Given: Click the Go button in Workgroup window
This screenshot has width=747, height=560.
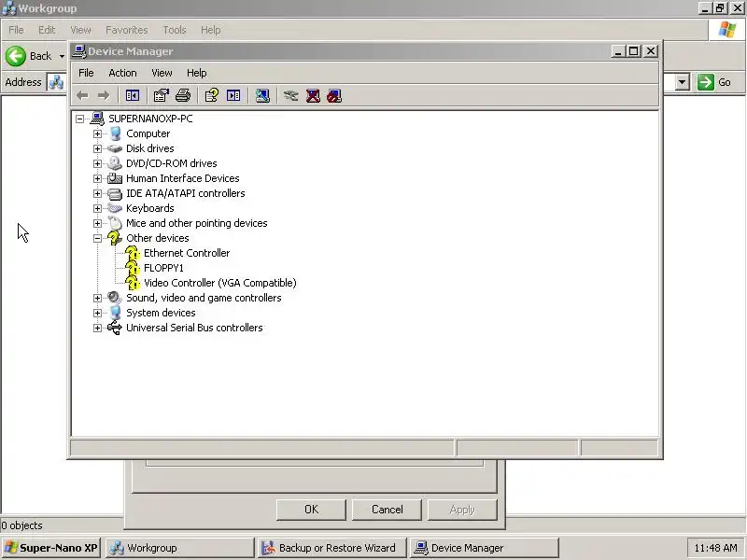Looking at the screenshot, I should (714, 82).
